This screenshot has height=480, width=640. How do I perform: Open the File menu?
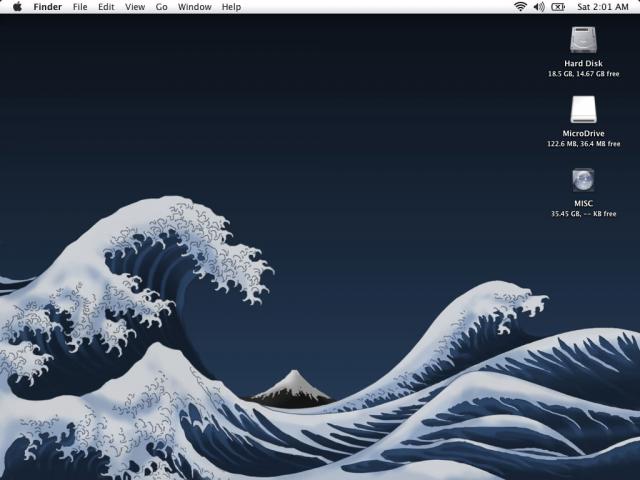(80, 7)
